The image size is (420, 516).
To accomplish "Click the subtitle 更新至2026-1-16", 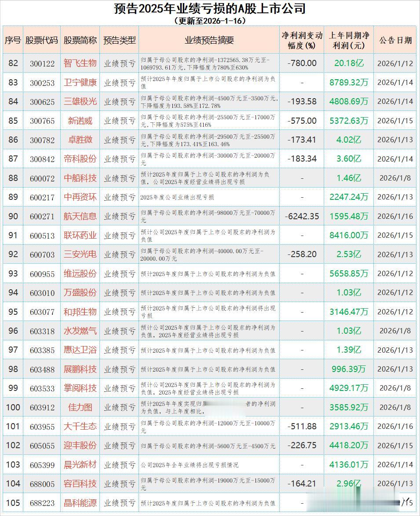I will click(x=210, y=21).
